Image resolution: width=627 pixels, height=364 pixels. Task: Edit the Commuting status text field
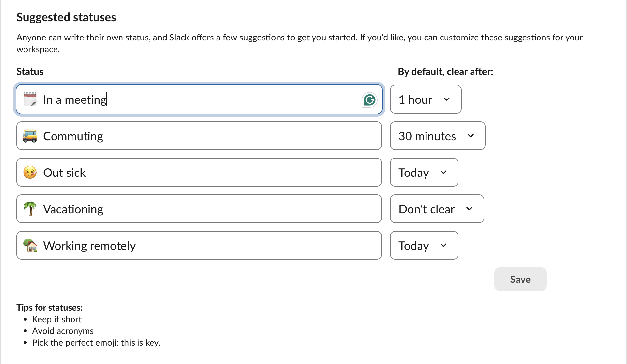point(199,136)
